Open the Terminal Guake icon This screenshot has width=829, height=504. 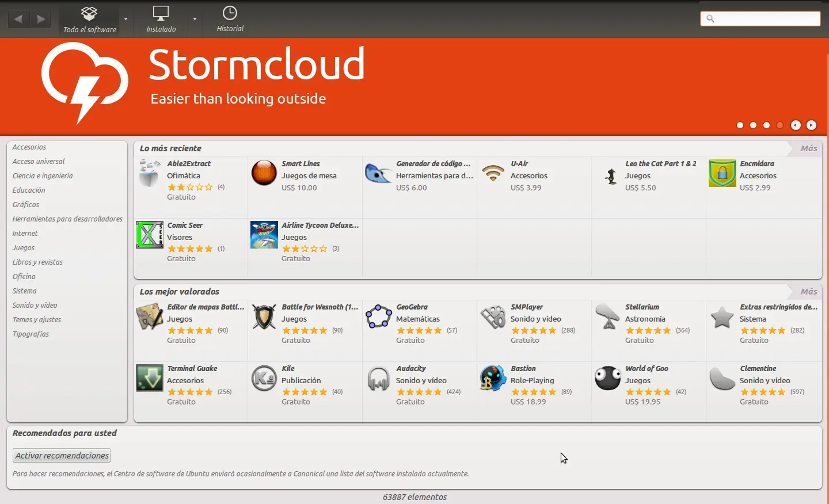pos(150,379)
